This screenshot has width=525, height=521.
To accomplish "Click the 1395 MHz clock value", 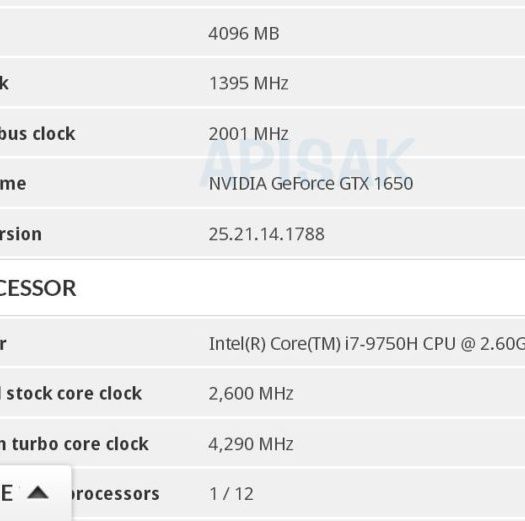I will coord(248,83).
